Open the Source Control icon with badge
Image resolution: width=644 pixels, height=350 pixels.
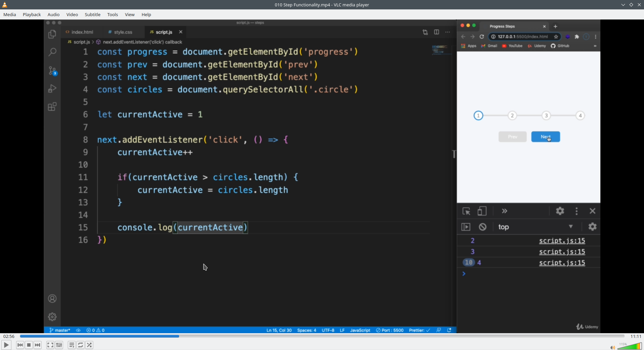point(52,71)
